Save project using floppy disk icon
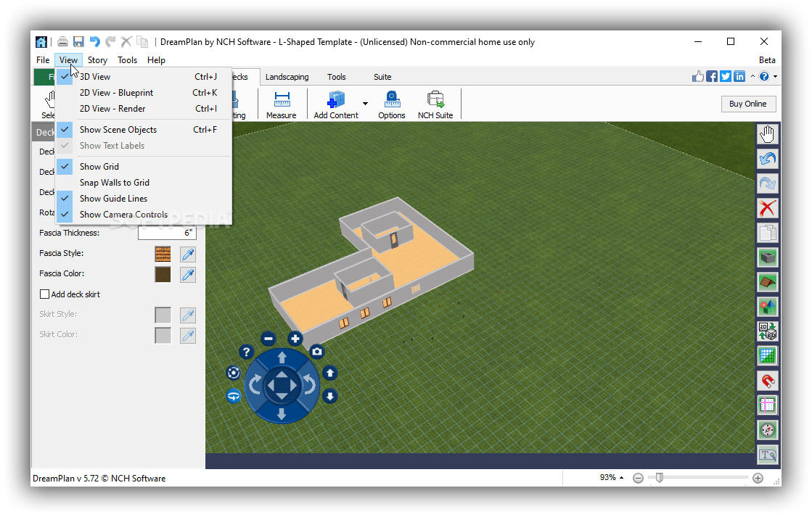 coord(78,42)
